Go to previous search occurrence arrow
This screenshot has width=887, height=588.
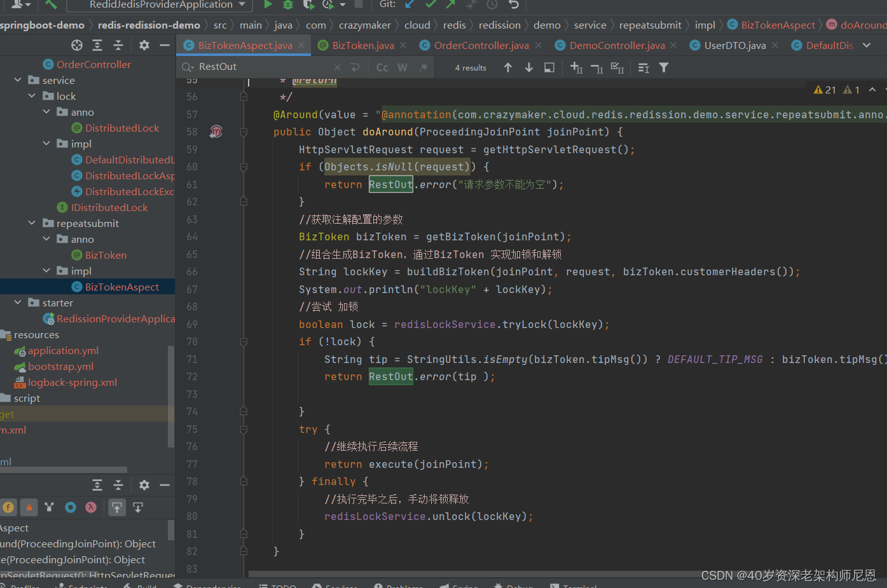click(x=508, y=67)
